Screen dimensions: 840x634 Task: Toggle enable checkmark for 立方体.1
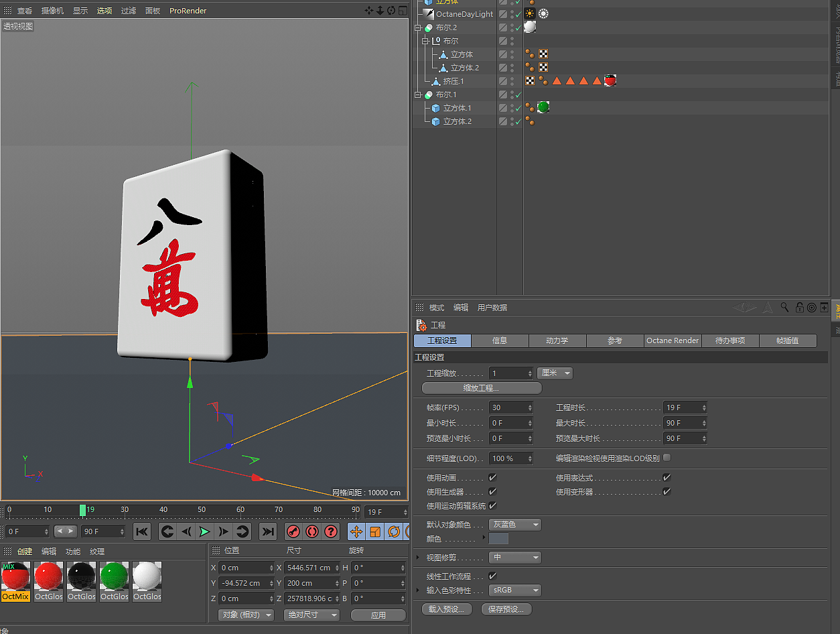click(x=518, y=108)
